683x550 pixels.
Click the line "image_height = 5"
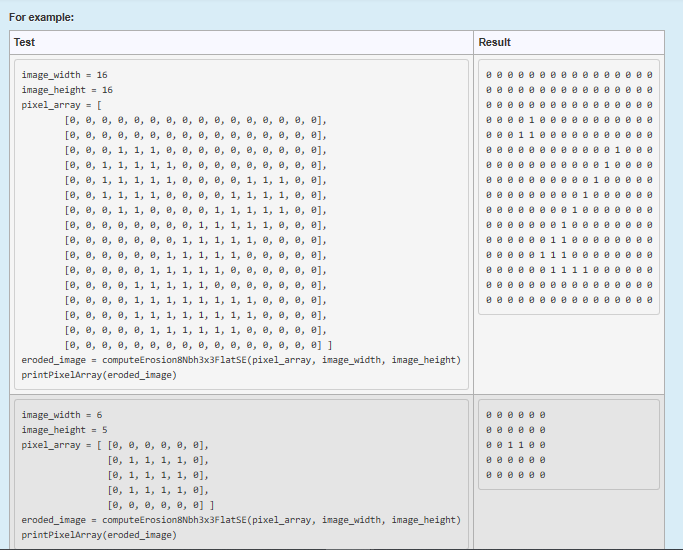(64, 430)
